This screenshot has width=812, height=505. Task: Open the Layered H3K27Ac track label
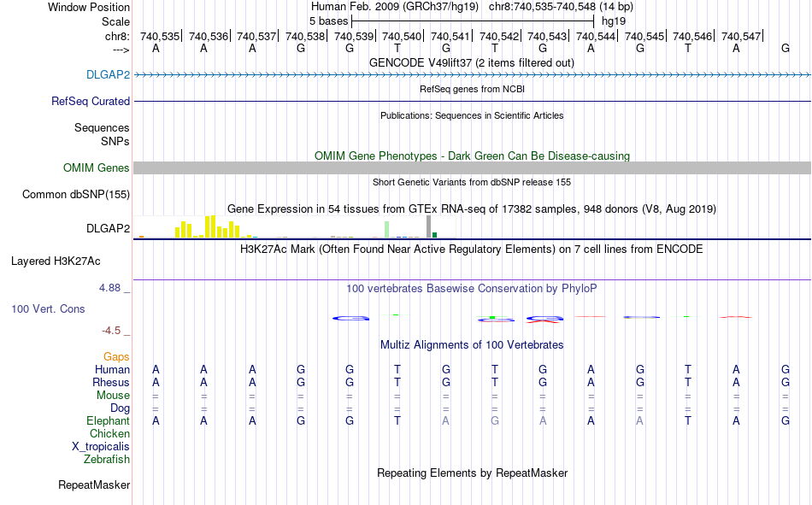click(56, 261)
